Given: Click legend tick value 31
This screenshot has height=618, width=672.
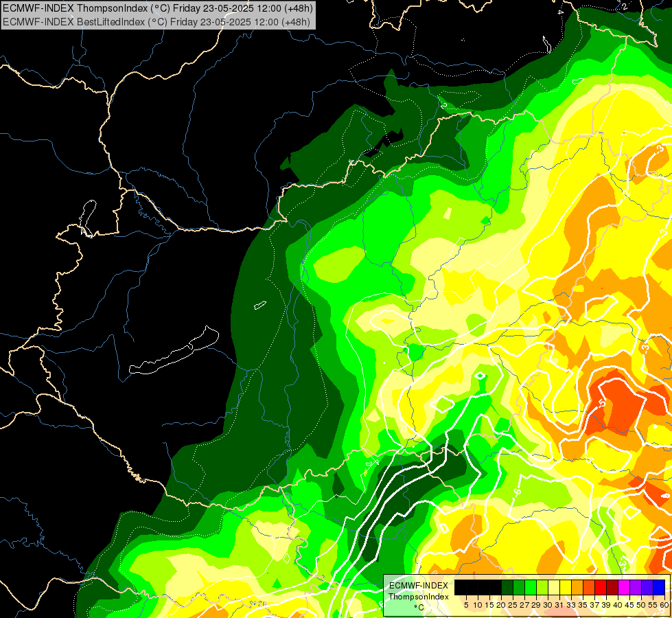Looking at the screenshot, I should pyautogui.click(x=559, y=605).
